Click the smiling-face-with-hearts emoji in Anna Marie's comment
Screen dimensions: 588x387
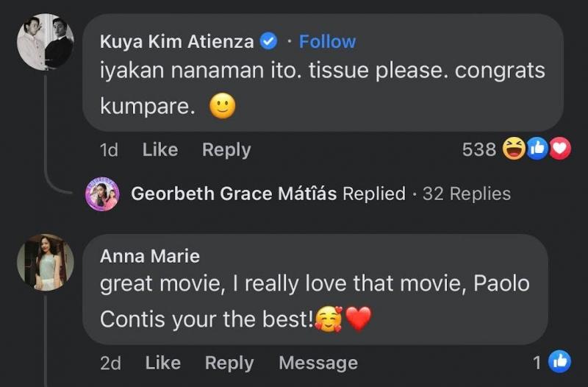click(x=329, y=321)
